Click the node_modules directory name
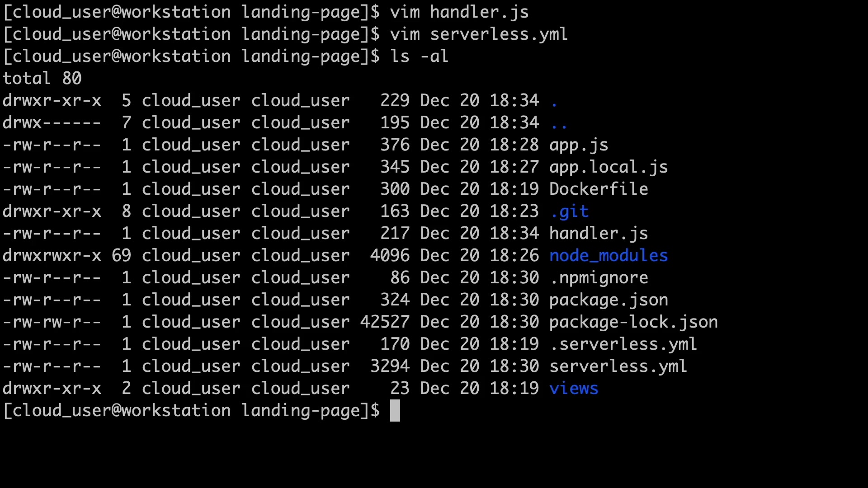Image resolution: width=868 pixels, height=488 pixels. pyautogui.click(x=608, y=256)
